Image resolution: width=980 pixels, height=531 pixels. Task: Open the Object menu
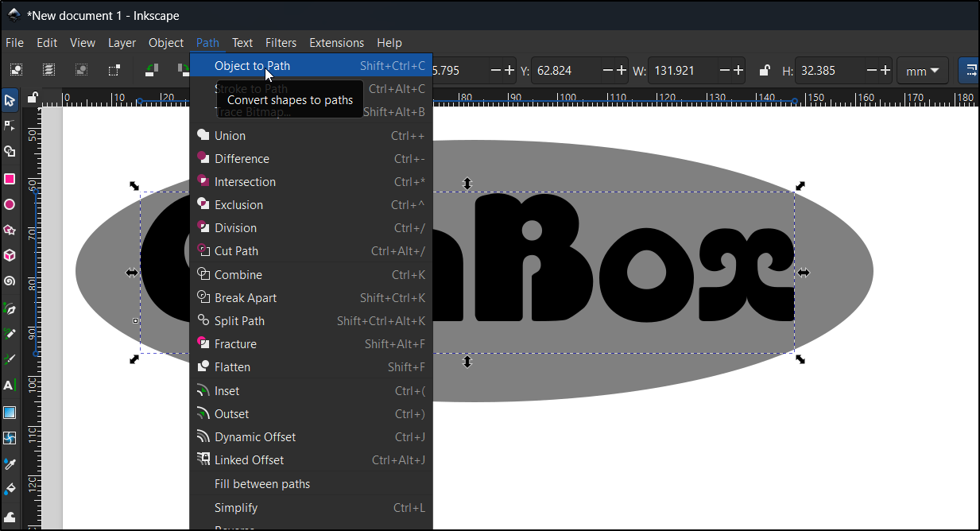[166, 43]
